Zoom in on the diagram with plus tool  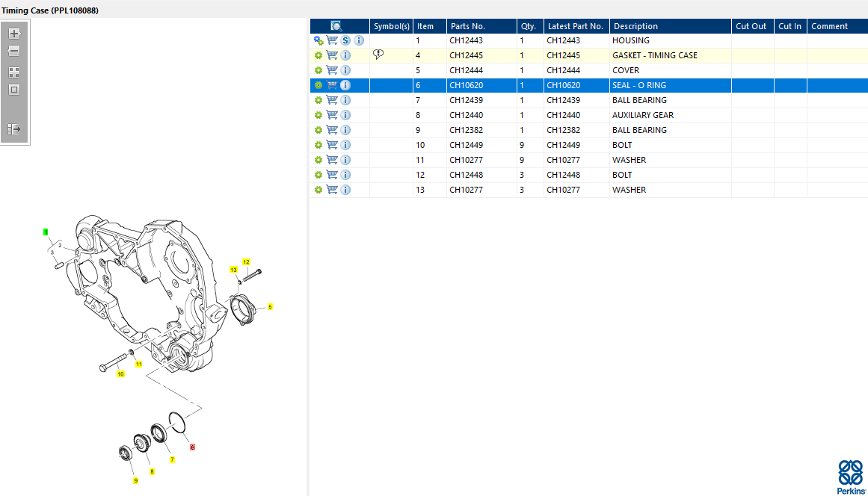tap(14, 34)
